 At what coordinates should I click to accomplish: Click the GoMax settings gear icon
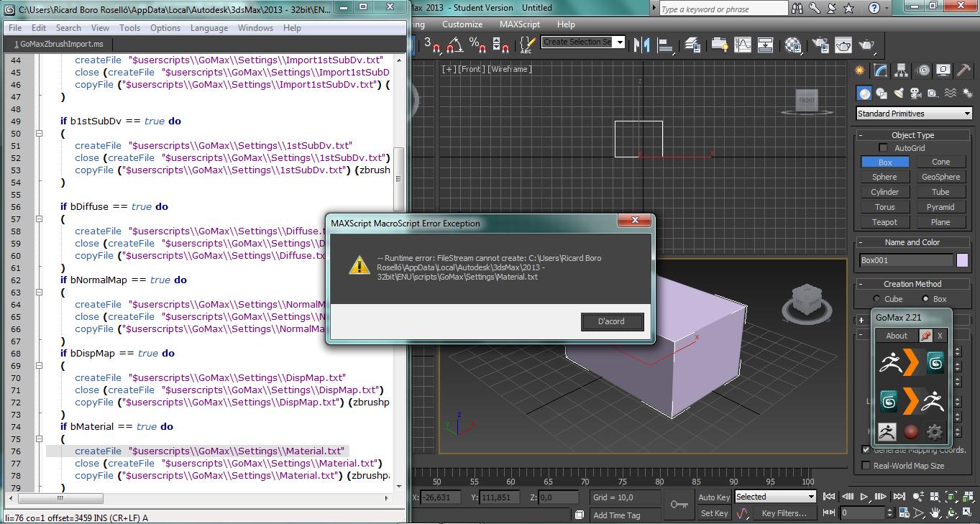(x=934, y=432)
